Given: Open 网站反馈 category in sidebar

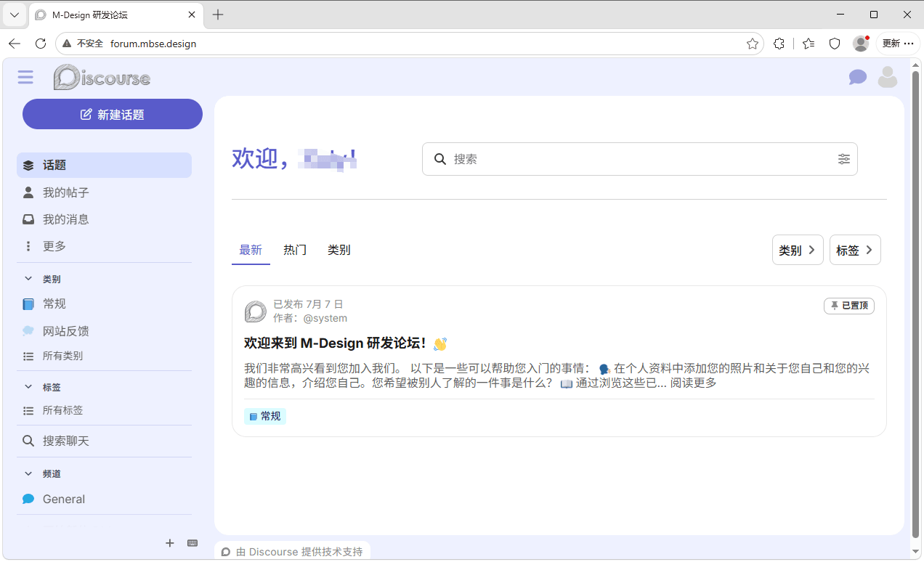Looking at the screenshot, I should point(104,331).
